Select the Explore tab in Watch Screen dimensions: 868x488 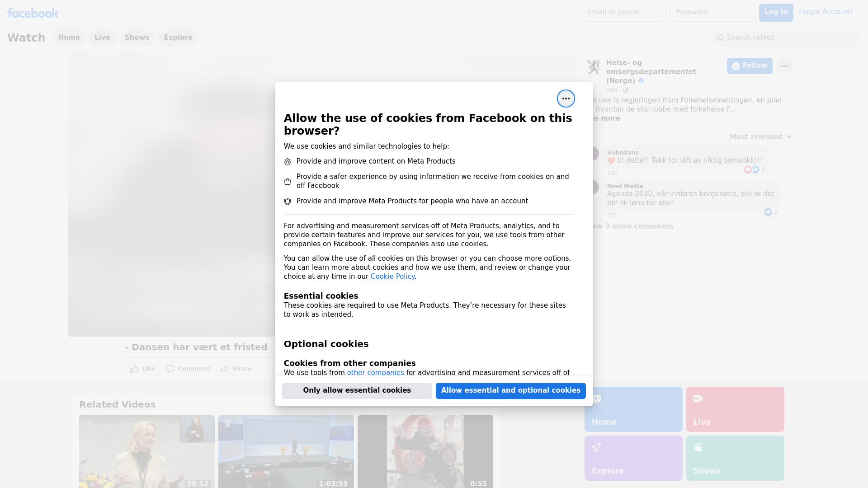tap(178, 38)
